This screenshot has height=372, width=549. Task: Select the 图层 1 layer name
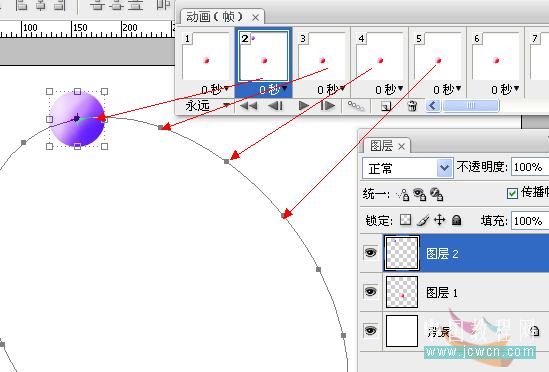(x=442, y=292)
